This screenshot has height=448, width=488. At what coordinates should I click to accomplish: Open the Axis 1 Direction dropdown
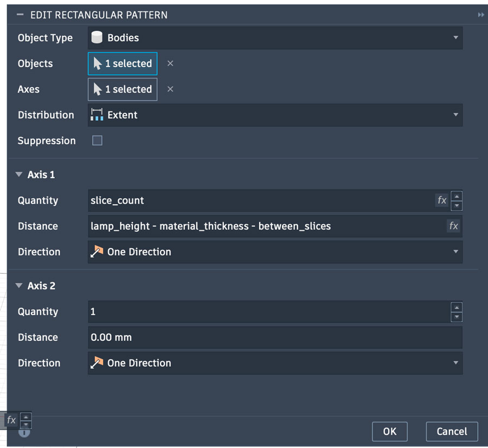[x=275, y=252]
